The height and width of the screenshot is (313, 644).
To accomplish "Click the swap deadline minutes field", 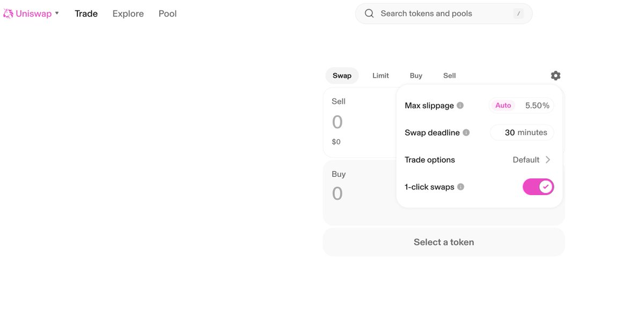I will coord(522,132).
